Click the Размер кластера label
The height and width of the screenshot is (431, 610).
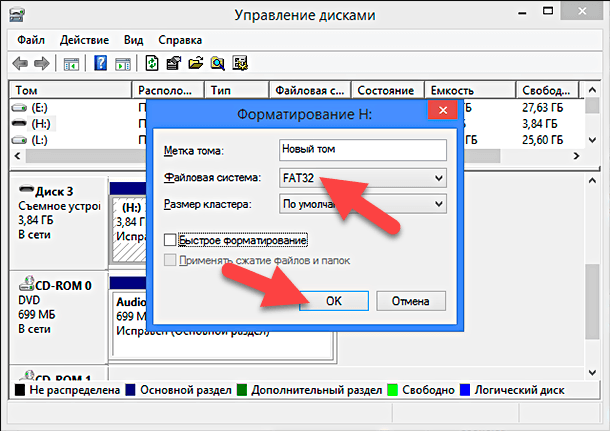(x=207, y=204)
